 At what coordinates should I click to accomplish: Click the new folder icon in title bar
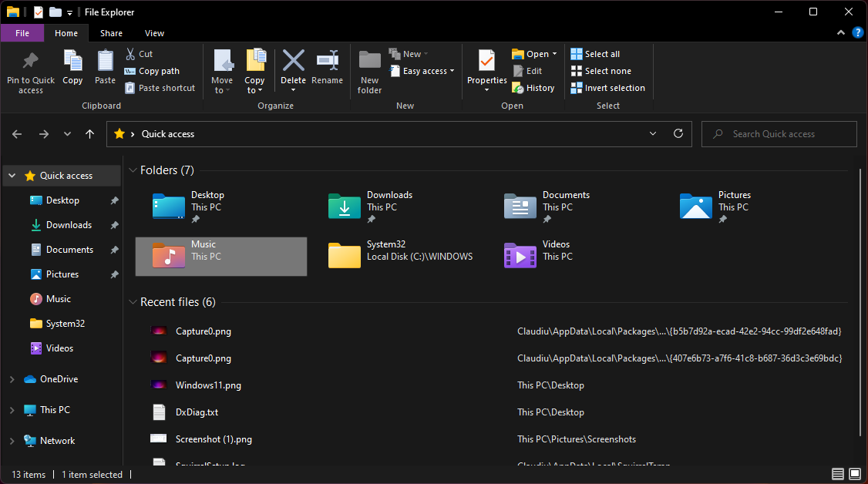(x=56, y=12)
